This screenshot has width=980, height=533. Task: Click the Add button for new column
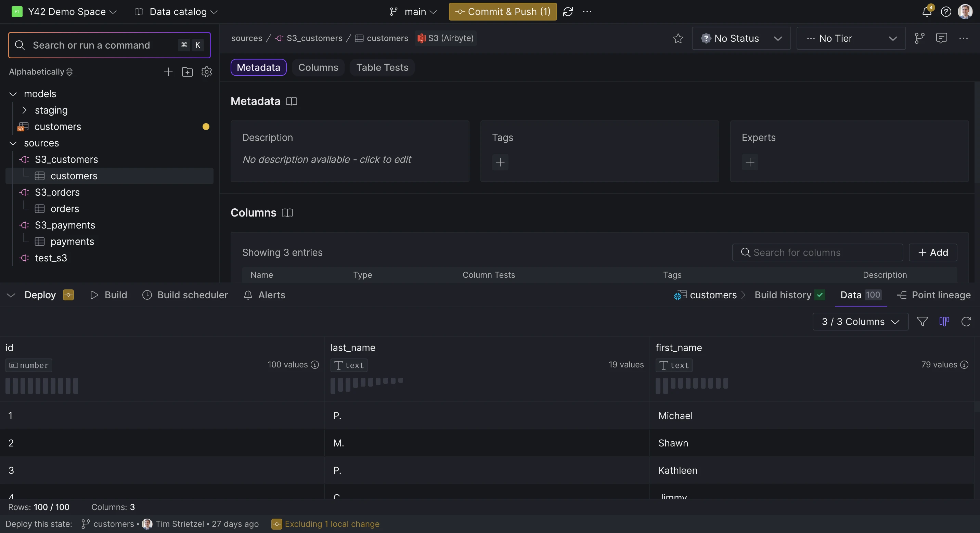point(933,252)
